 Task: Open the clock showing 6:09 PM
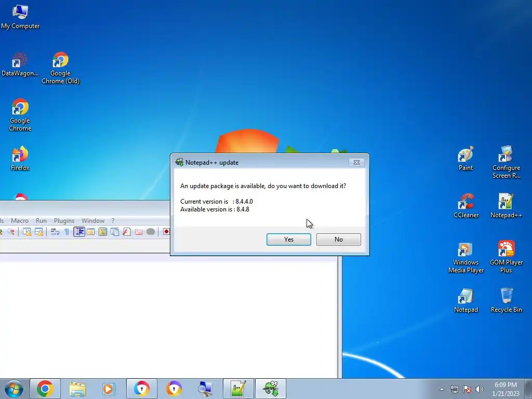(506, 389)
